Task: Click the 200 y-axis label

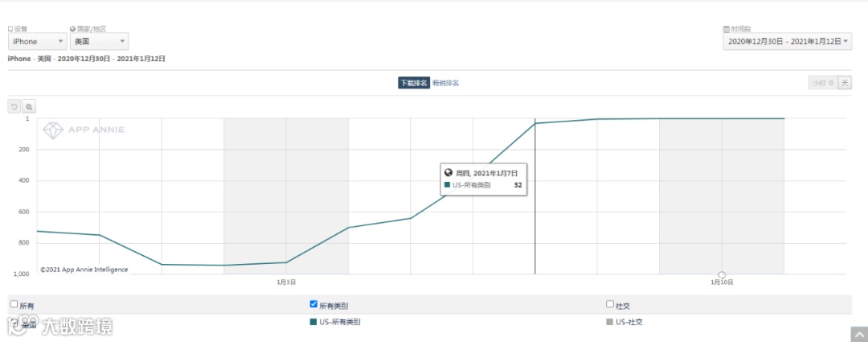Action: pos(24,150)
